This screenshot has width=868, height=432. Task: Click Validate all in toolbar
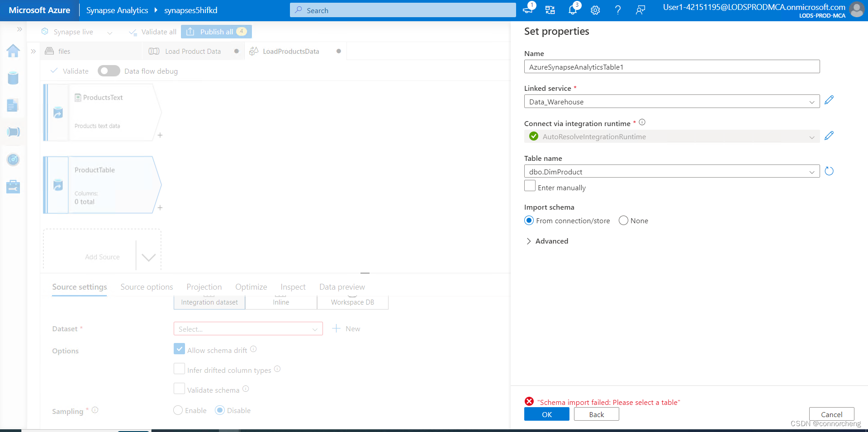pyautogui.click(x=153, y=32)
